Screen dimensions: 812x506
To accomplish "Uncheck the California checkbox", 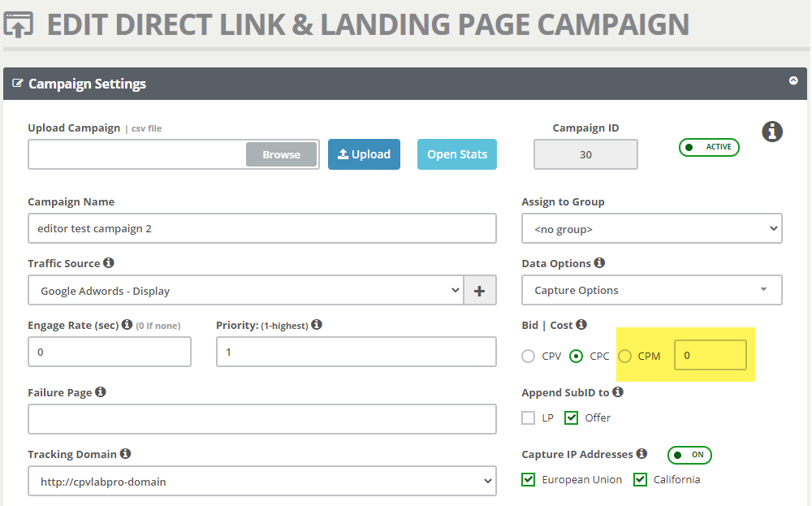I will pyautogui.click(x=641, y=479).
